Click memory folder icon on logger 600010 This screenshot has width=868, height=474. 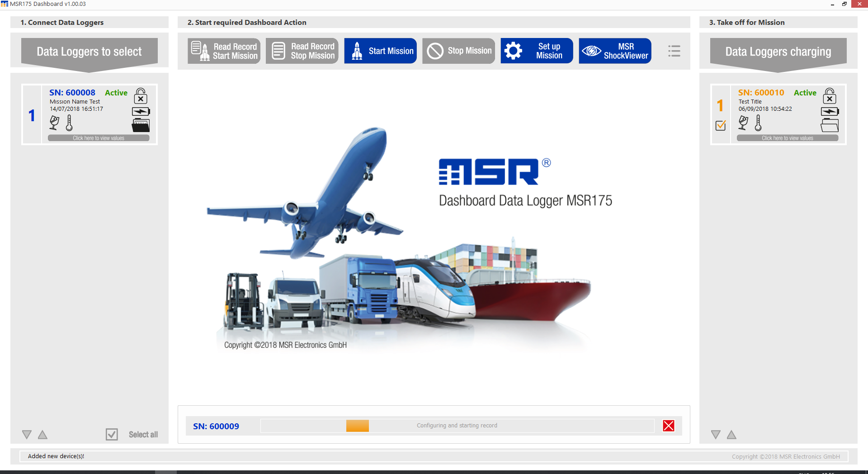click(x=830, y=125)
